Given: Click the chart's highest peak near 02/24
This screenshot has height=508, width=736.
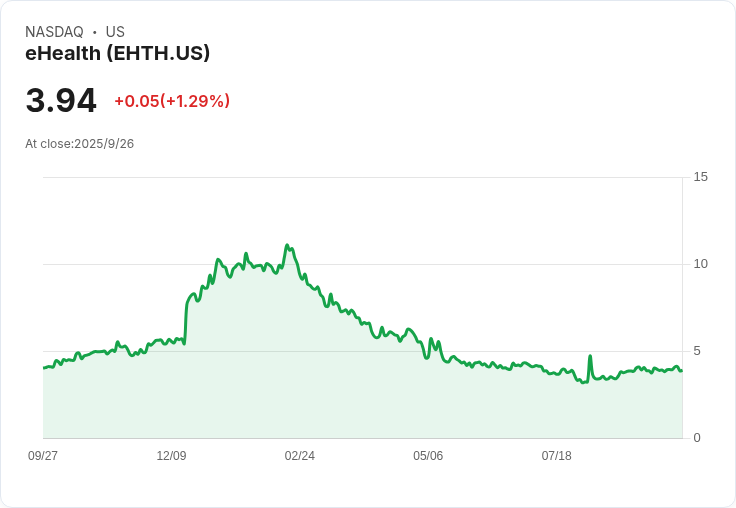Looking at the screenshot, I should coord(287,246).
